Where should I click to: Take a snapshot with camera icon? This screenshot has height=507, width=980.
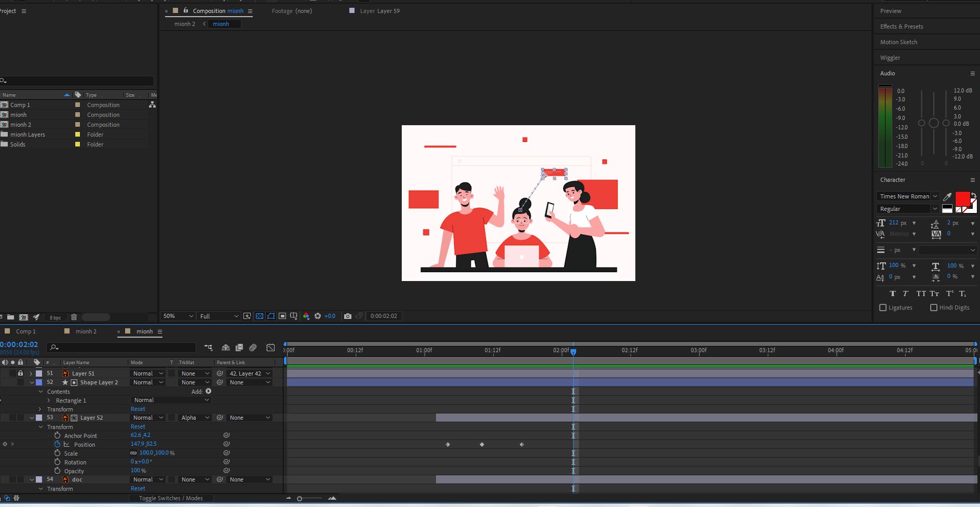(x=348, y=316)
